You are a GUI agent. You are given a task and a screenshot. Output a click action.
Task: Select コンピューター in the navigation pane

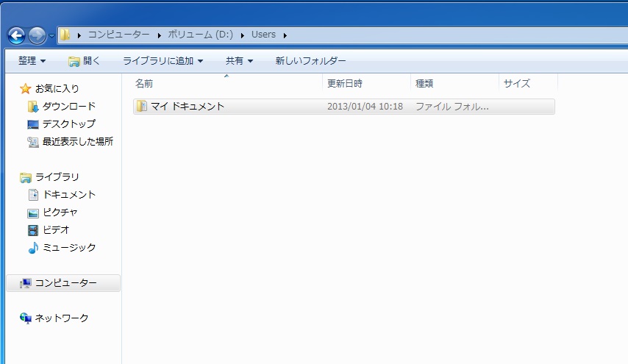click(x=65, y=282)
